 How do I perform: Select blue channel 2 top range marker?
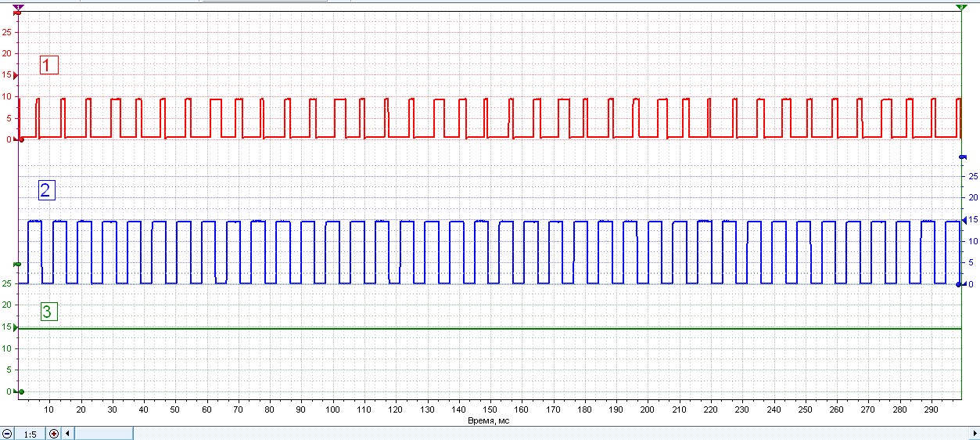click(963, 157)
